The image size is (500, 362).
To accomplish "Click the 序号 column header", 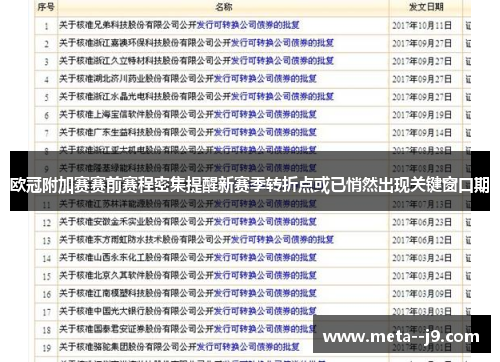I will (46, 7).
